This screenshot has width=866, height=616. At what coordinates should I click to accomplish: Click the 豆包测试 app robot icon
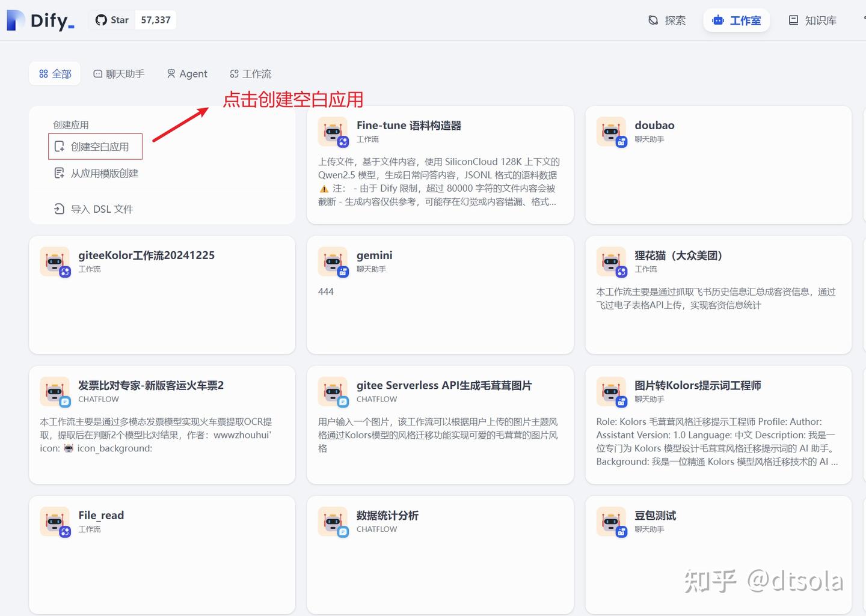tap(611, 522)
